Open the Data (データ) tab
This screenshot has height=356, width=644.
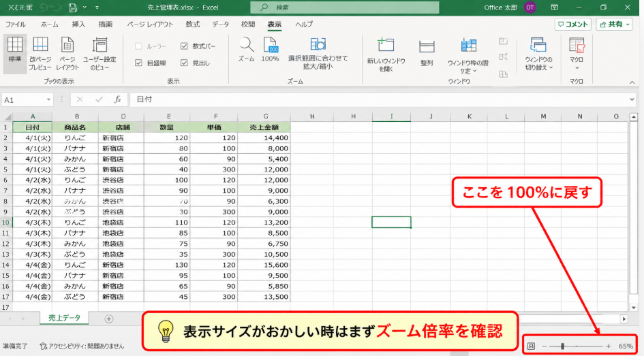click(x=221, y=25)
